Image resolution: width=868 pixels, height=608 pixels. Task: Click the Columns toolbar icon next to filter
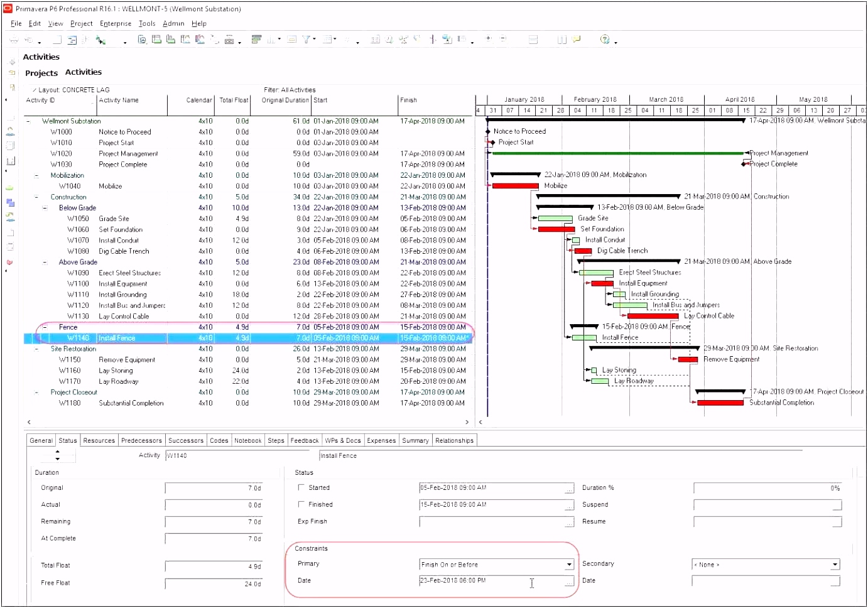pos(273,40)
